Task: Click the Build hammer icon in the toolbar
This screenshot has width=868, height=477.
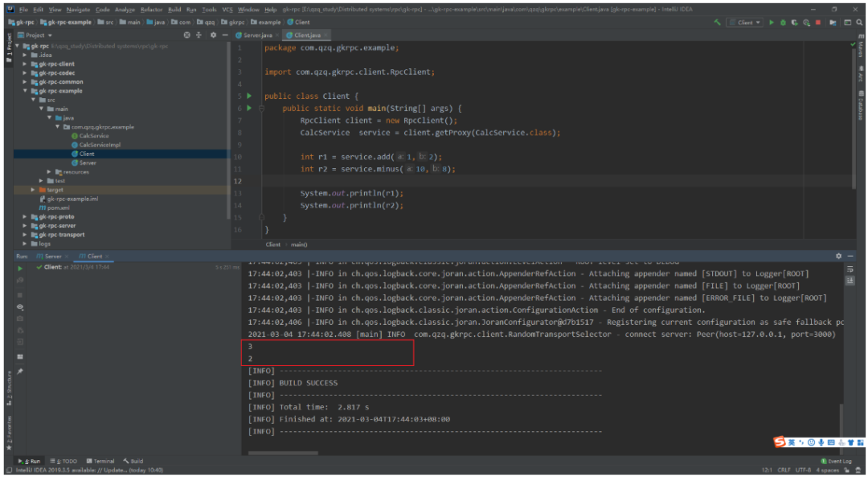Action: pyautogui.click(x=718, y=23)
